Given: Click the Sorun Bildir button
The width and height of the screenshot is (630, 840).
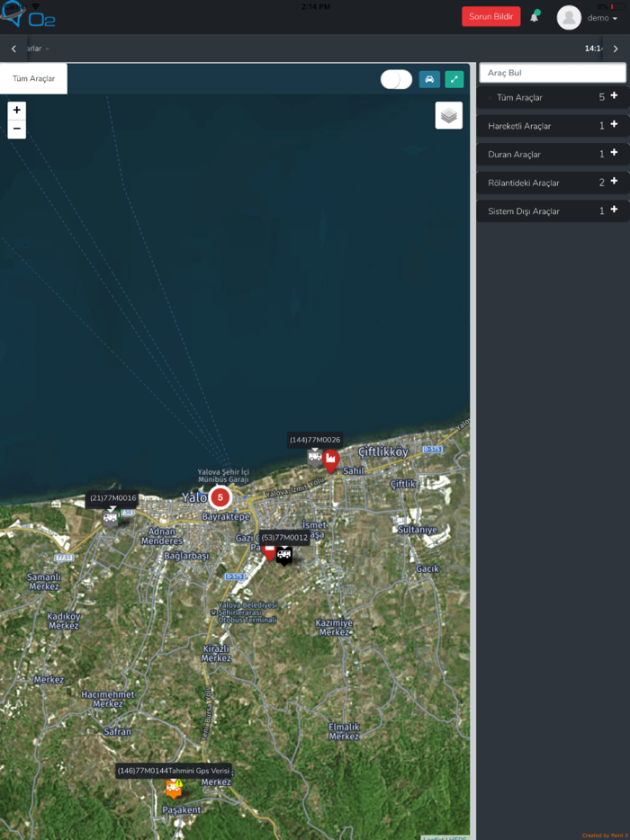Looking at the screenshot, I should 490,17.
